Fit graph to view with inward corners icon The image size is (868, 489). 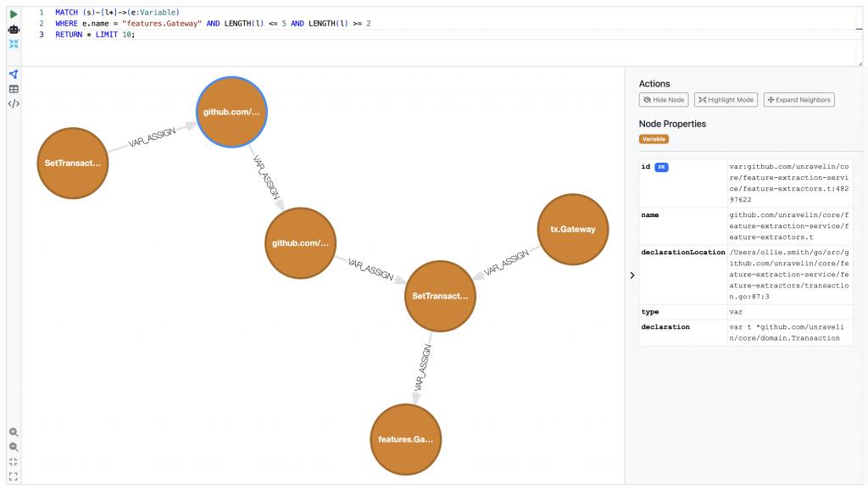pos(14,462)
